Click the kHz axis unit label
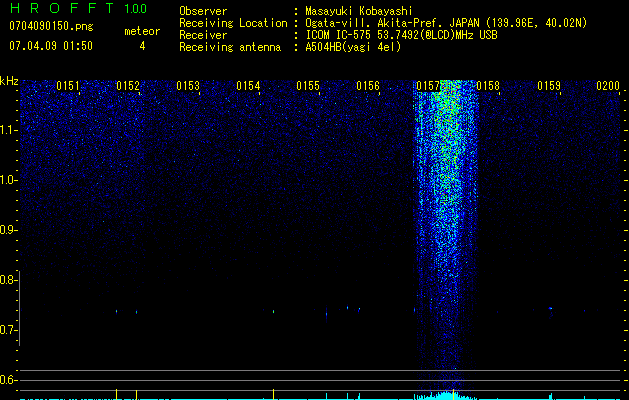629x400 pixels. click(9, 81)
